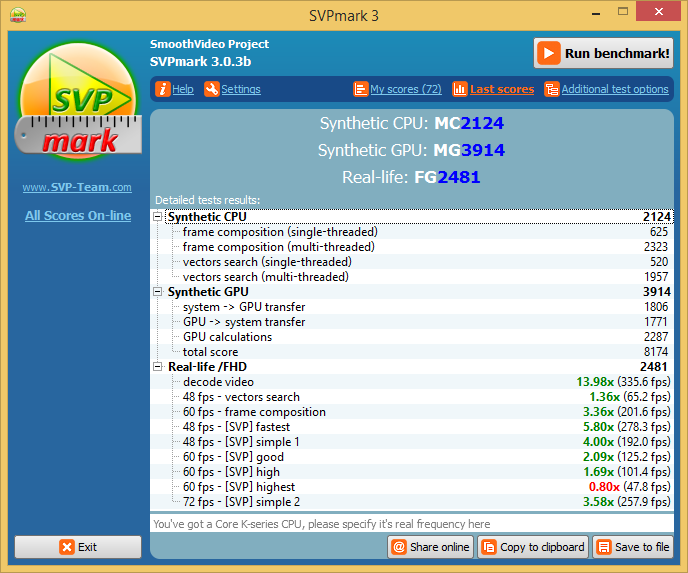688x573 pixels.
Task: Click the Additional test options icon
Action: (x=551, y=89)
